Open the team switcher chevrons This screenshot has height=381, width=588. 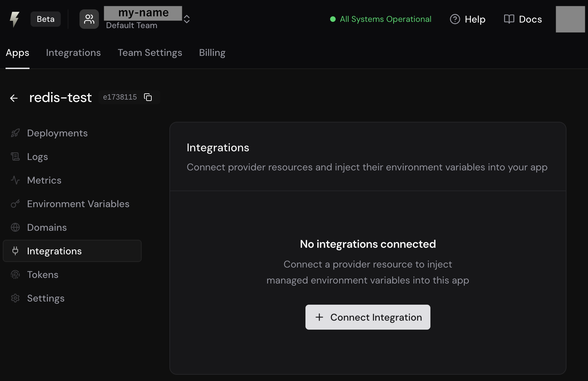[187, 19]
